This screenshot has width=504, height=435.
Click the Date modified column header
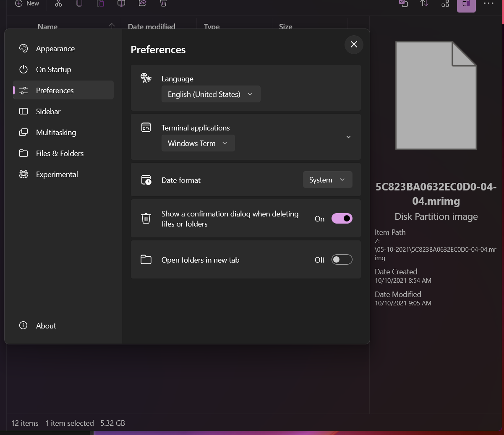point(151,26)
